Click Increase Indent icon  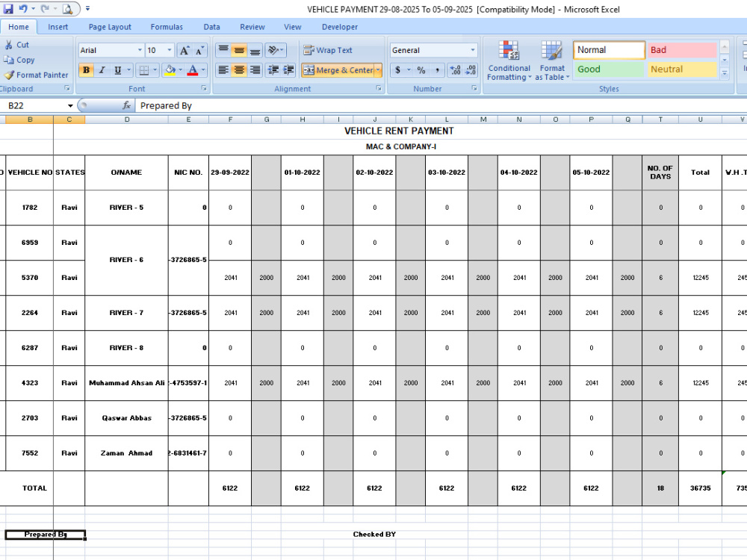click(288, 70)
